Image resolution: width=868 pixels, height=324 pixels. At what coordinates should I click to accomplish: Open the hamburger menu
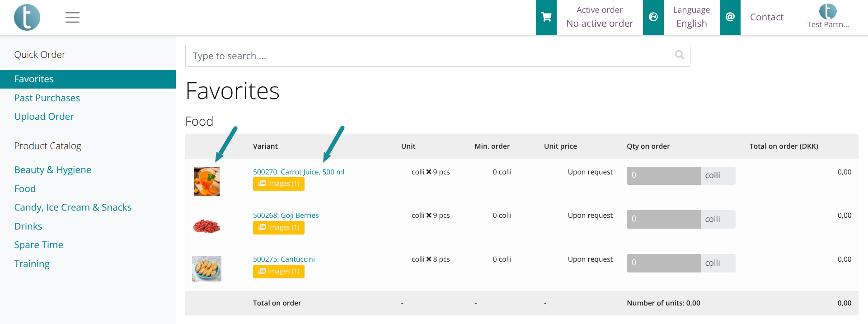point(72,18)
